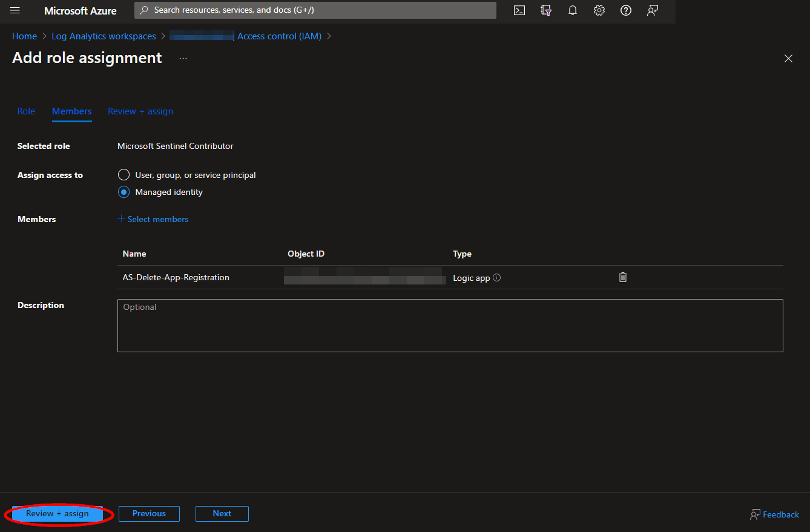Viewport: 810px width, 532px height.
Task: Show info tooltip next to Logic app
Action: 497,278
